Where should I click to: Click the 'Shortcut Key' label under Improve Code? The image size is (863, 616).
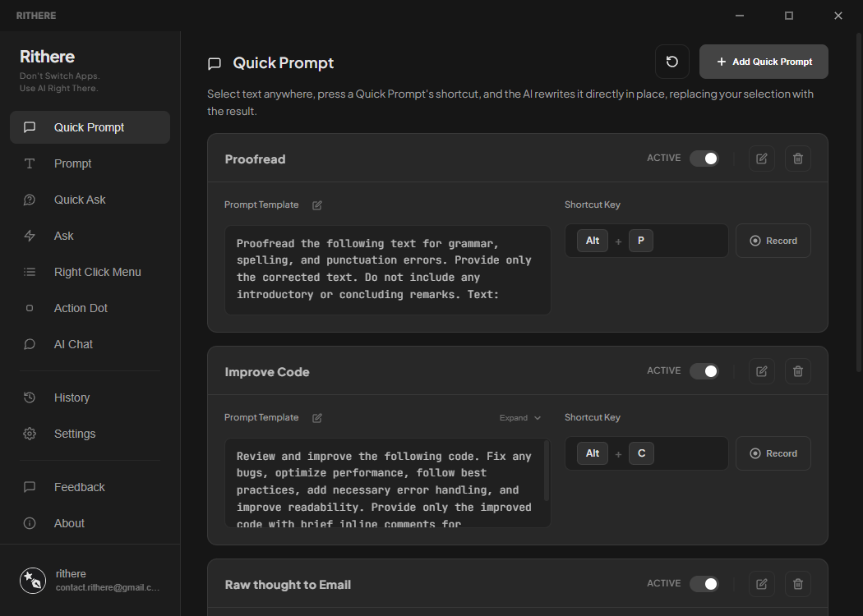593,417
